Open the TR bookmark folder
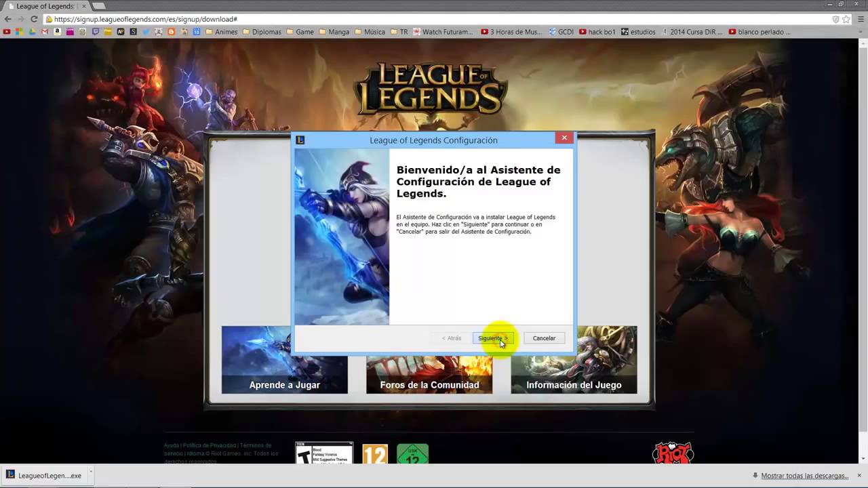868x488 pixels. point(399,32)
